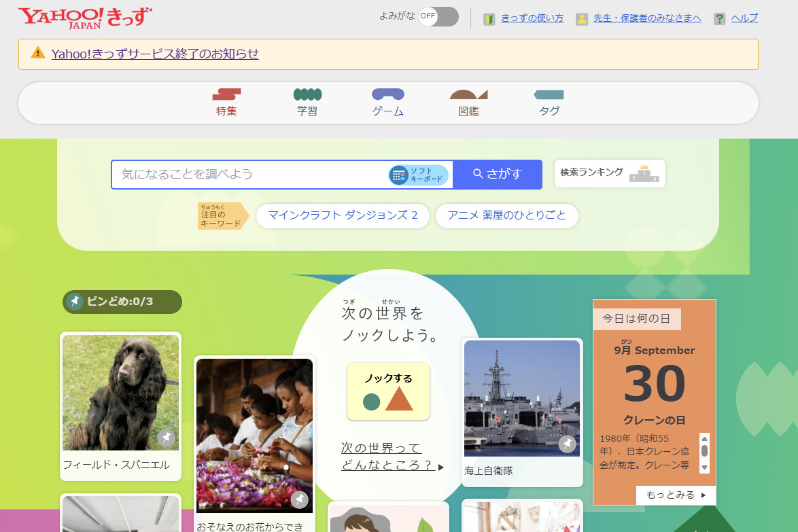Click the さがす search button
The height and width of the screenshot is (532, 798).
click(x=498, y=175)
